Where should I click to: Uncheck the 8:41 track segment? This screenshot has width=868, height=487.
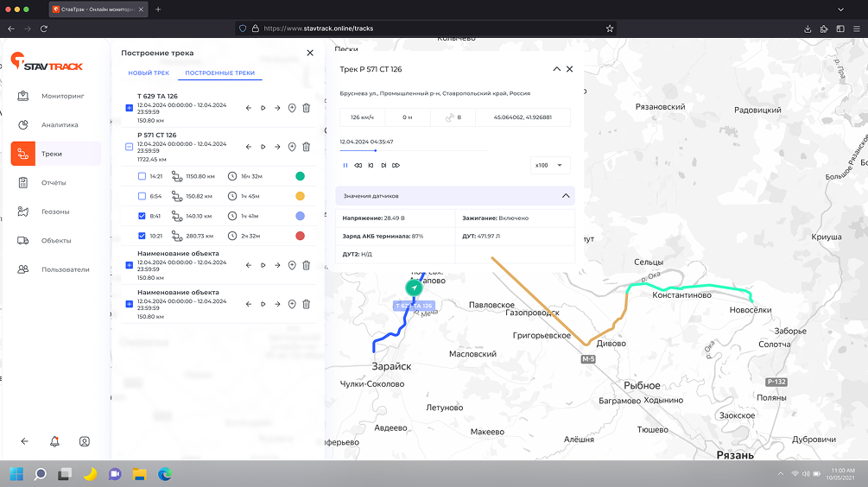pos(142,216)
